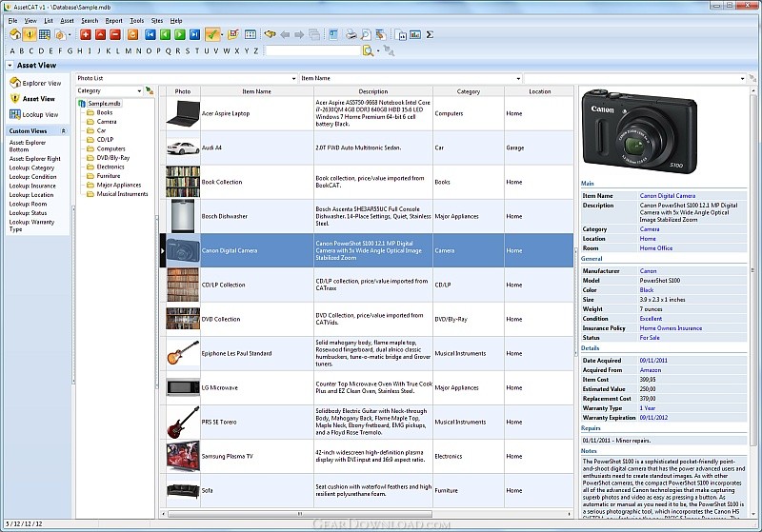This screenshot has width=762, height=532.
Task: Open the statistics chart toolbar icon
Action: [x=415, y=34]
